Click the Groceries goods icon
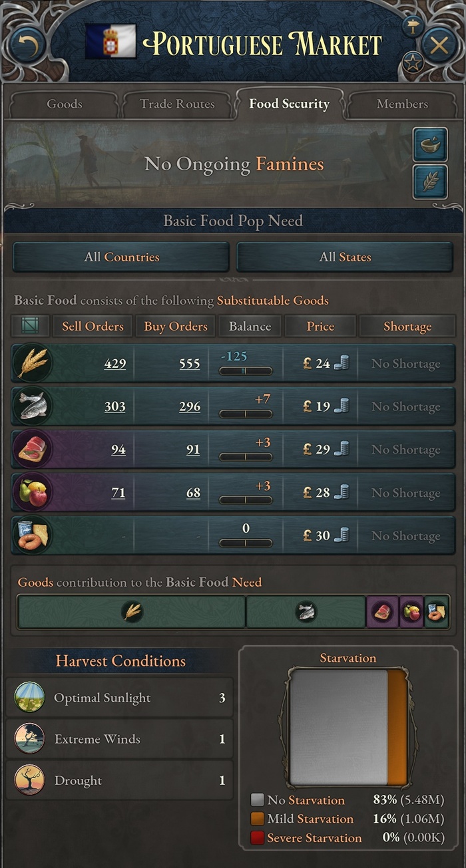 tap(31, 535)
